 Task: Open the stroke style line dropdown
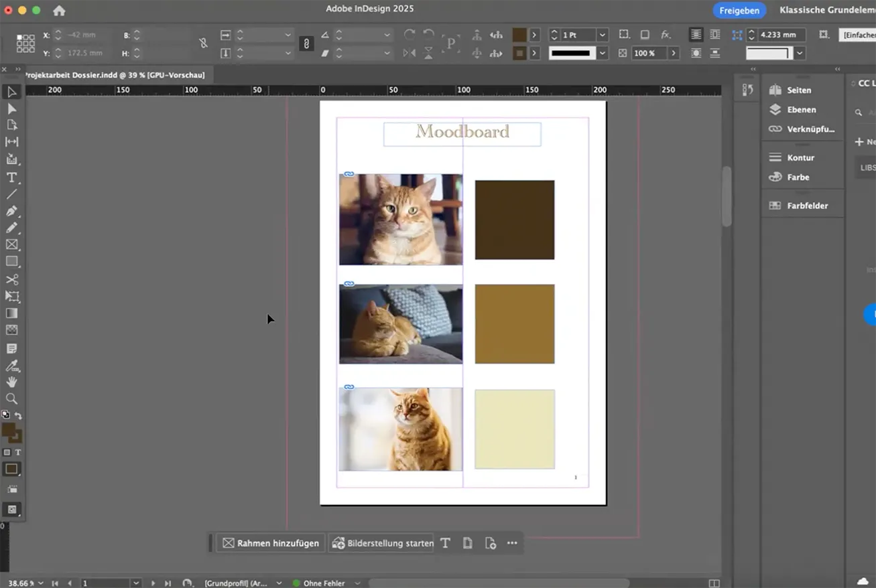pos(603,53)
